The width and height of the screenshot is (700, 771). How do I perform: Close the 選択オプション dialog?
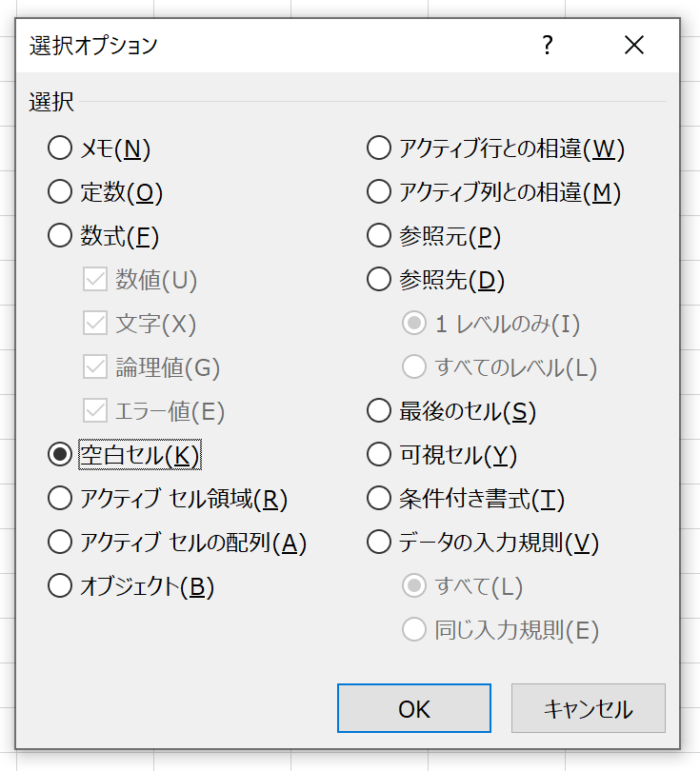point(634,45)
